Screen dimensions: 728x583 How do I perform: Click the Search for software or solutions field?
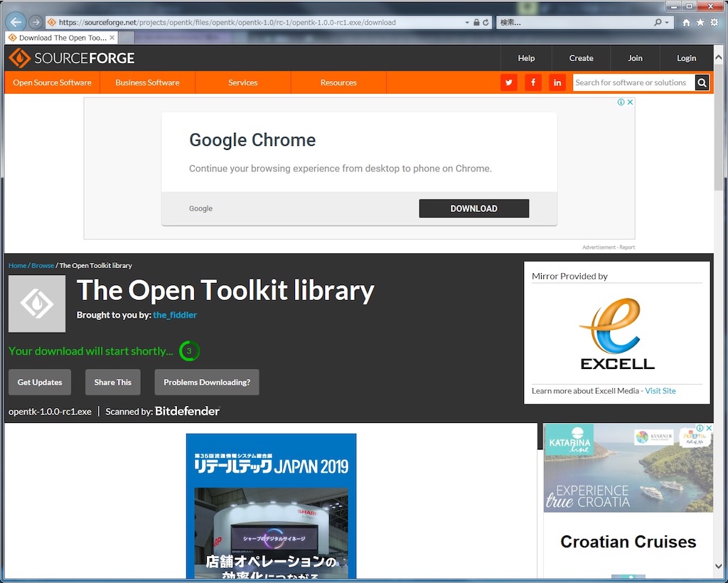click(x=633, y=82)
